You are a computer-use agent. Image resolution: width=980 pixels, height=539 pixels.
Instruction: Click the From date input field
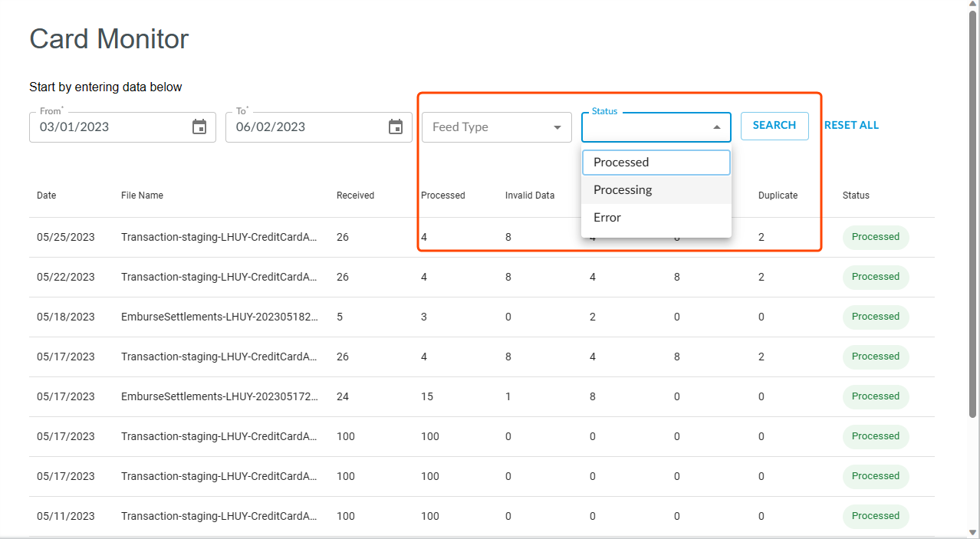pos(107,127)
